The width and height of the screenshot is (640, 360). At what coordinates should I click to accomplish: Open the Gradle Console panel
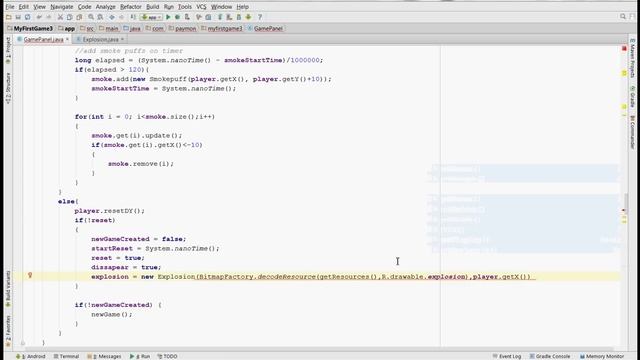(x=550, y=356)
